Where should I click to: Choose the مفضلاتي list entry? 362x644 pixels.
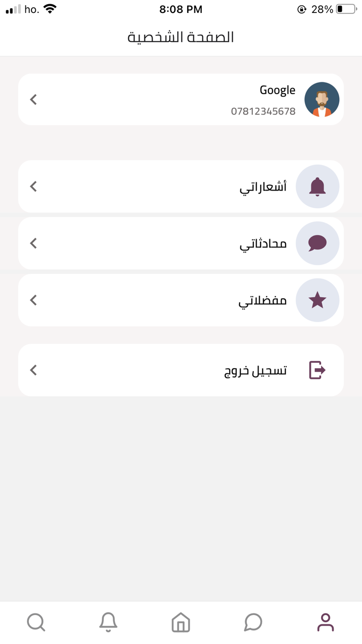point(263,300)
